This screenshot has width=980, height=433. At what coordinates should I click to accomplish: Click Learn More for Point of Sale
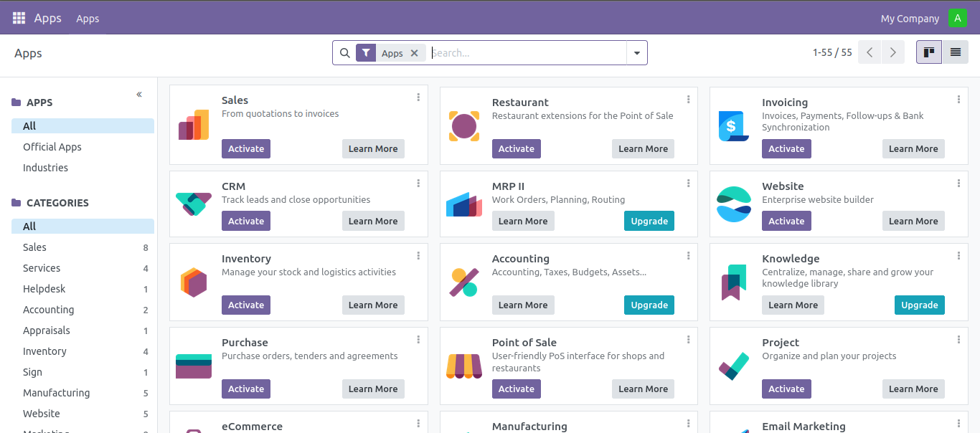click(x=643, y=389)
